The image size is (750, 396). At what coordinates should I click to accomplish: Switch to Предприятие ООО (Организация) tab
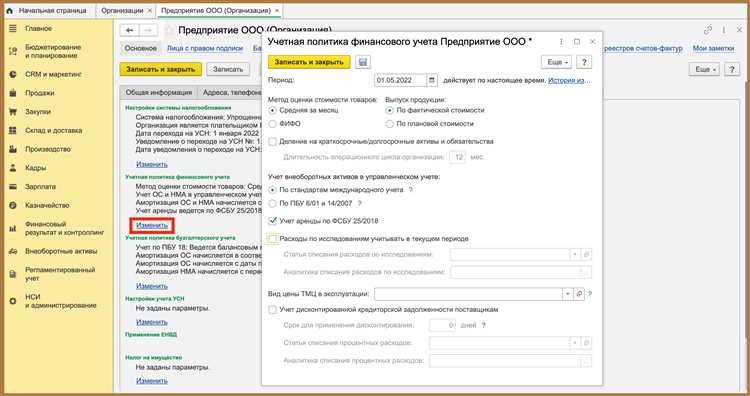[x=216, y=10]
